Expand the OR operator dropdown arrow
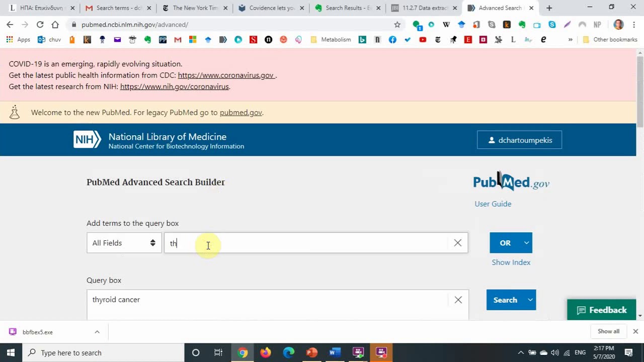 click(x=526, y=243)
